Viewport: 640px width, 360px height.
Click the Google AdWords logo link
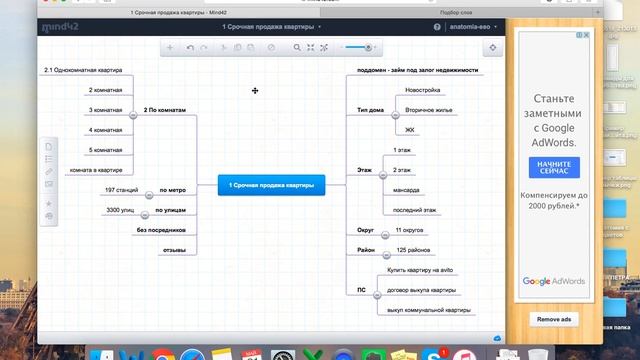(554, 281)
